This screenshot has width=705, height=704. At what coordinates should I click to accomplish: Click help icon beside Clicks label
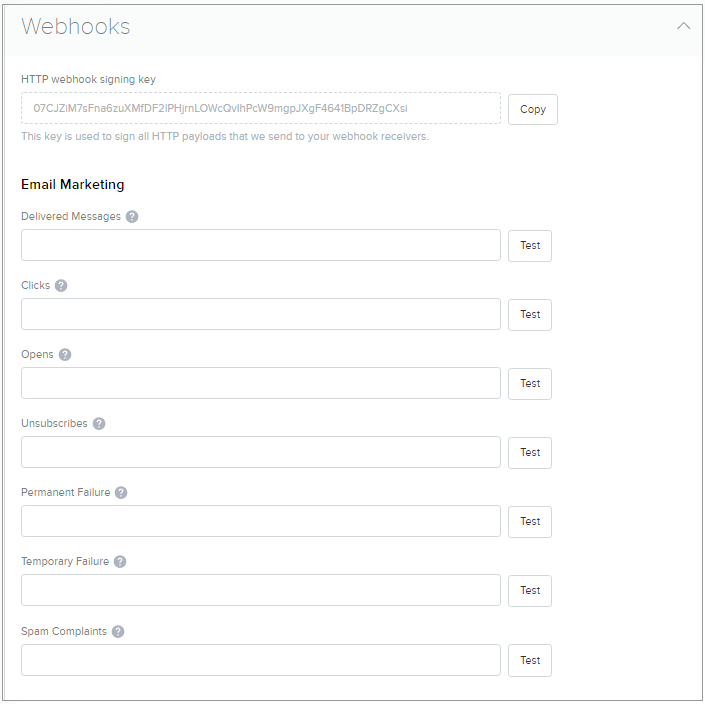(61, 285)
